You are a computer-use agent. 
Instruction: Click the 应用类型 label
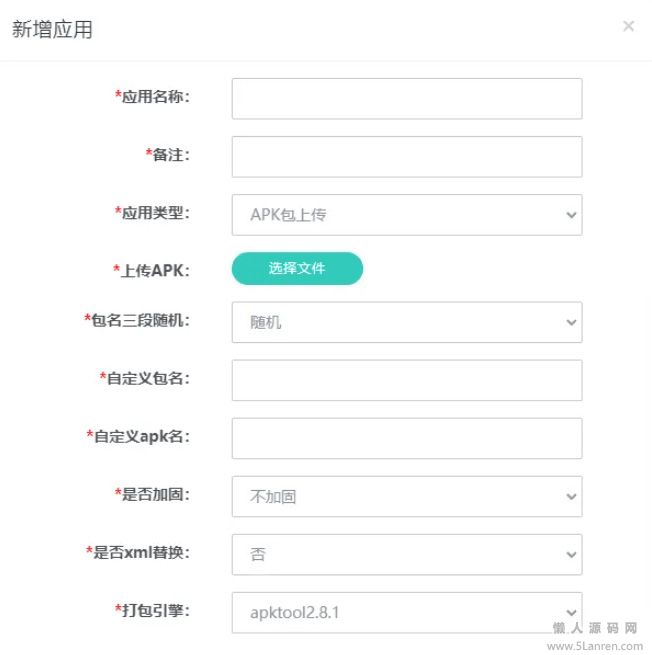[x=154, y=212]
